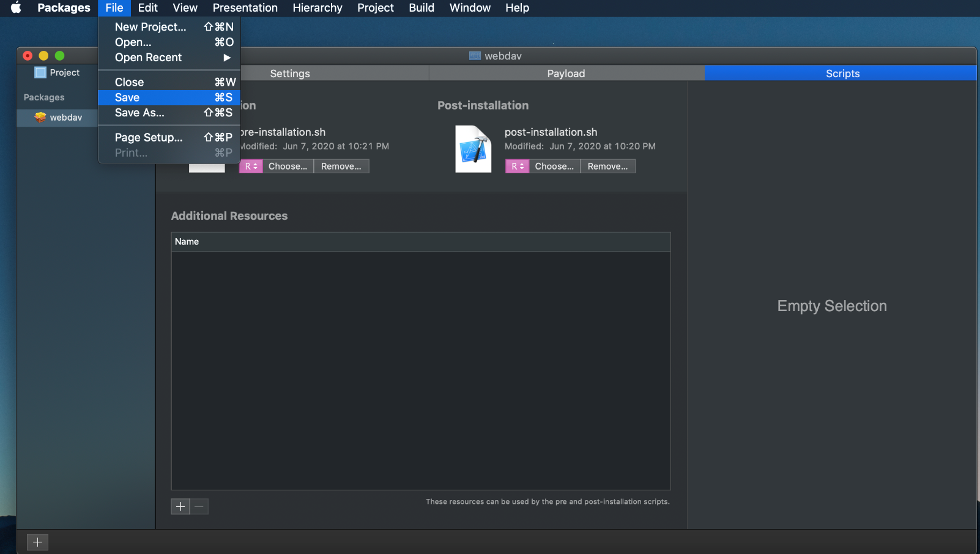
Task: Minimize the window with the yellow button
Action: pos(43,56)
